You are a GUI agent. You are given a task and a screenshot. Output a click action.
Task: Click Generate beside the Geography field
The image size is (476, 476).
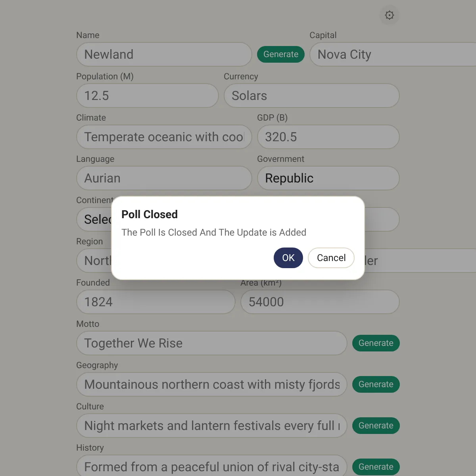[375, 384]
